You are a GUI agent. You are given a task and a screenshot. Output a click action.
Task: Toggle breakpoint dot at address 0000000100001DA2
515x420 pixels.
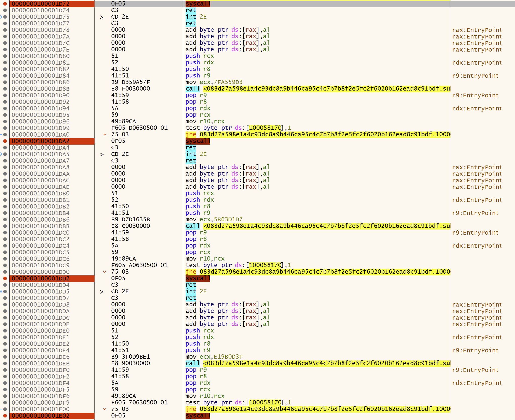(5, 141)
